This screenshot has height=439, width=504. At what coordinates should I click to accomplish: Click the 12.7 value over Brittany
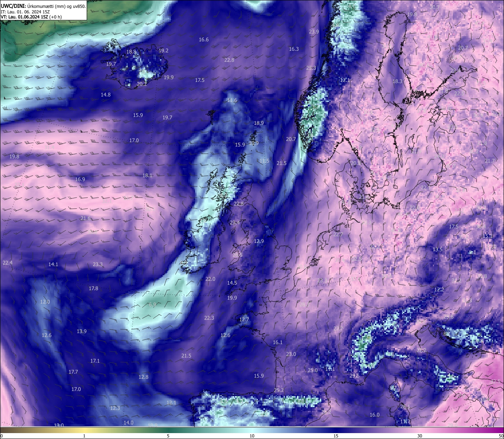pos(244,320)
